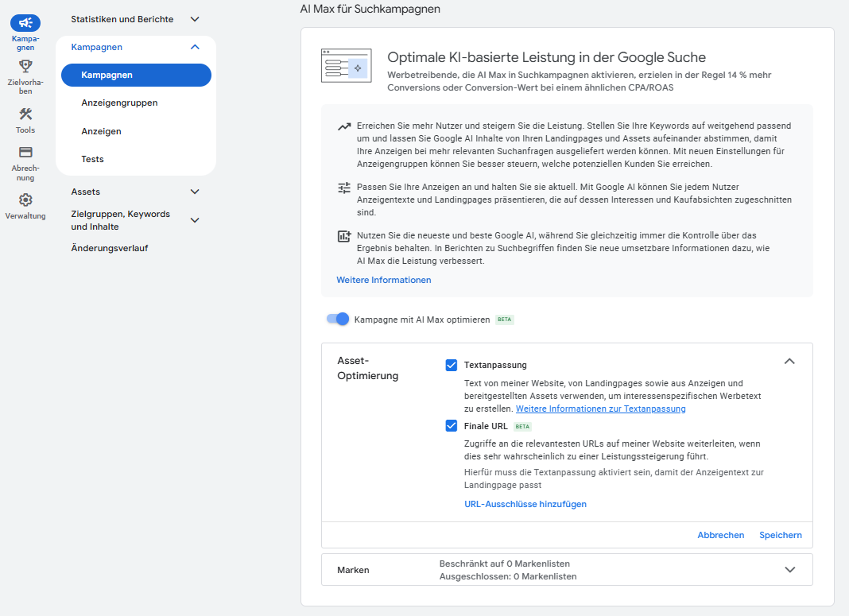The height and width of the screenshot is (616, 849).
Task: Click the Speichern button
Action: (780, 535)
